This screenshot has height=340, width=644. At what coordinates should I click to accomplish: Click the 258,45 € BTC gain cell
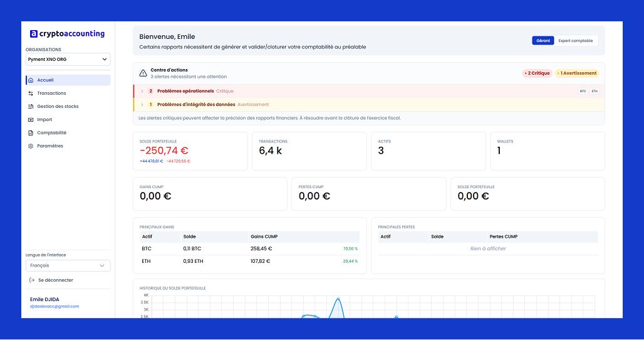[261, 249]
